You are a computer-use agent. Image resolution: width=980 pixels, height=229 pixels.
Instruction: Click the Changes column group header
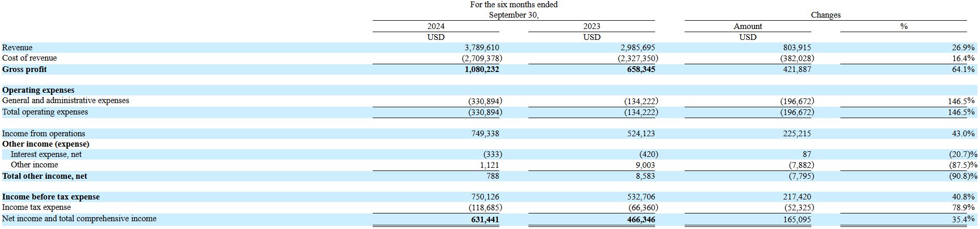tap(825, 15)
